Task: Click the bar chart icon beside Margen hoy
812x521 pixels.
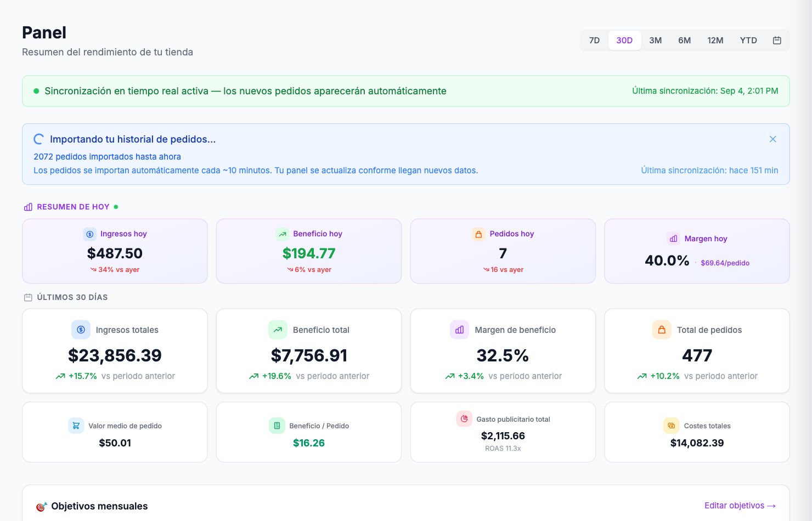Action: pos(673,239)
